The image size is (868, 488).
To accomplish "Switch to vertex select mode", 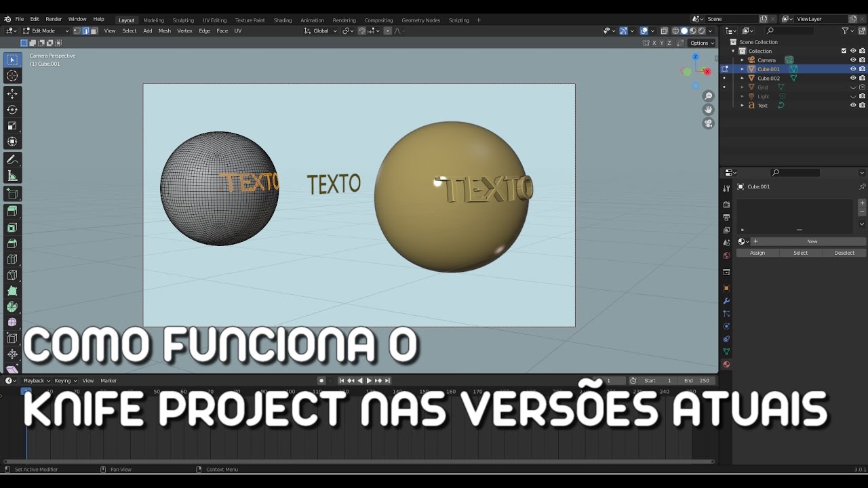I will click(x=77, y=30).
